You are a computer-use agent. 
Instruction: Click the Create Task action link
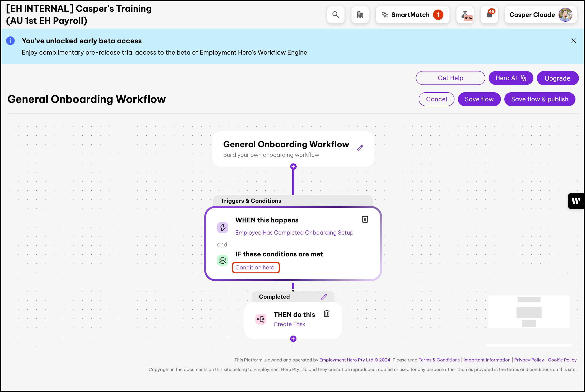point(289,324)
